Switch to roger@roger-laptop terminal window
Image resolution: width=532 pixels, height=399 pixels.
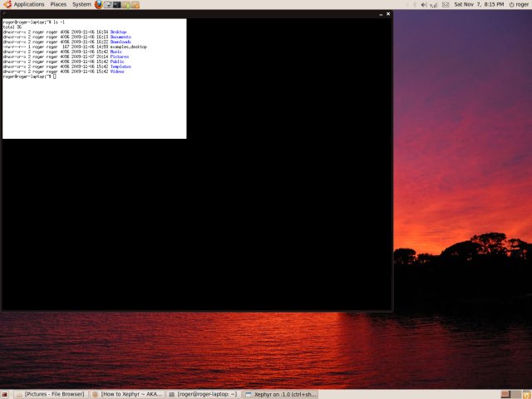coord(204,394)
